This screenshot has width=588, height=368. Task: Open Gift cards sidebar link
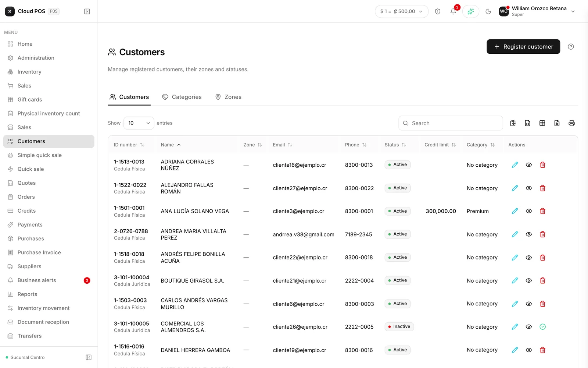click(x=49, y=100)
